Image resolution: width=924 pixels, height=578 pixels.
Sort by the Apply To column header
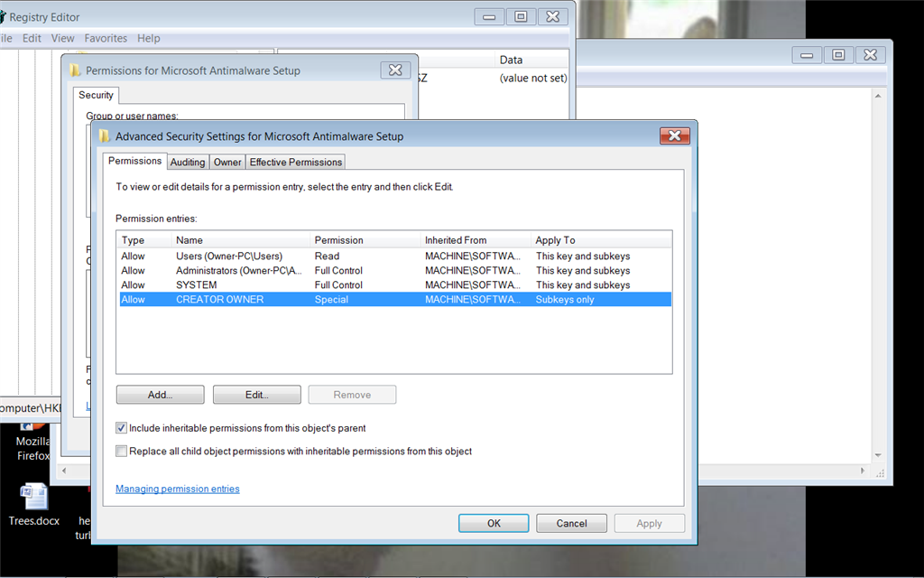pyautogui.click(x=601, y=240)
